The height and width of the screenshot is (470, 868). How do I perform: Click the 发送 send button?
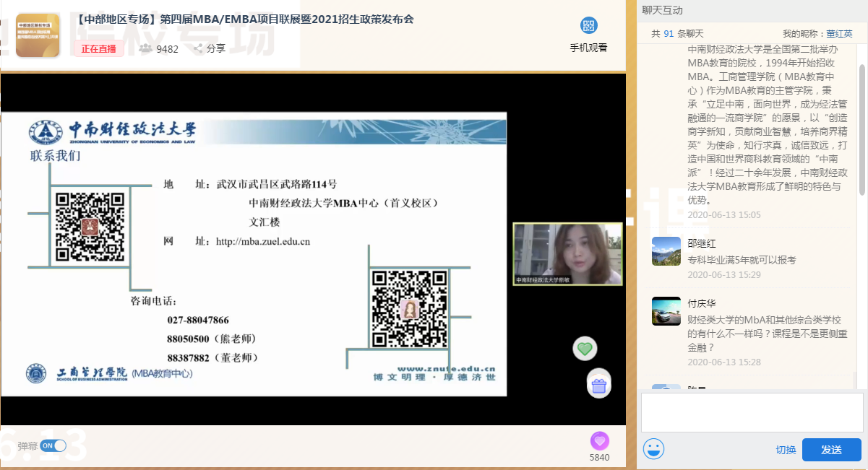tap(831, 450)
